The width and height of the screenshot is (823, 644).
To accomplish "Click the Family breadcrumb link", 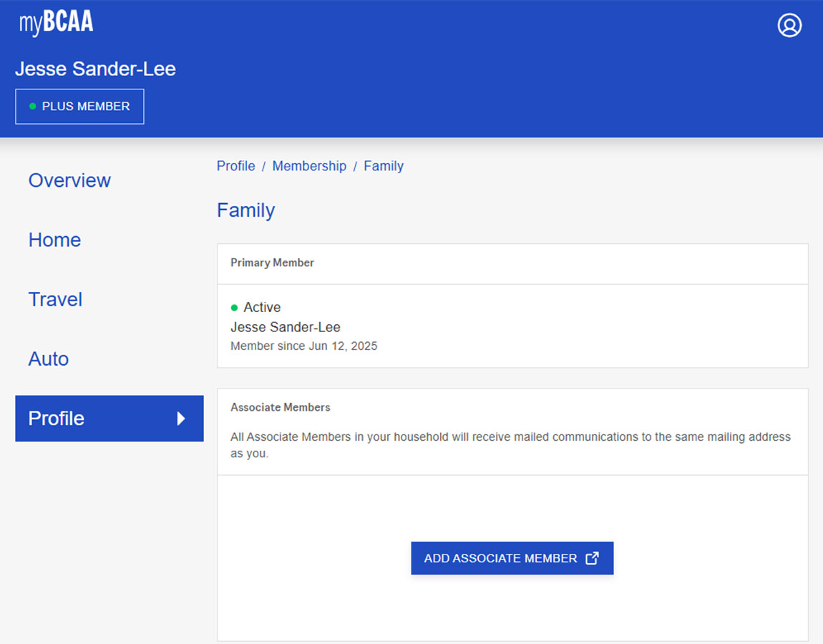I will point(384,166).
